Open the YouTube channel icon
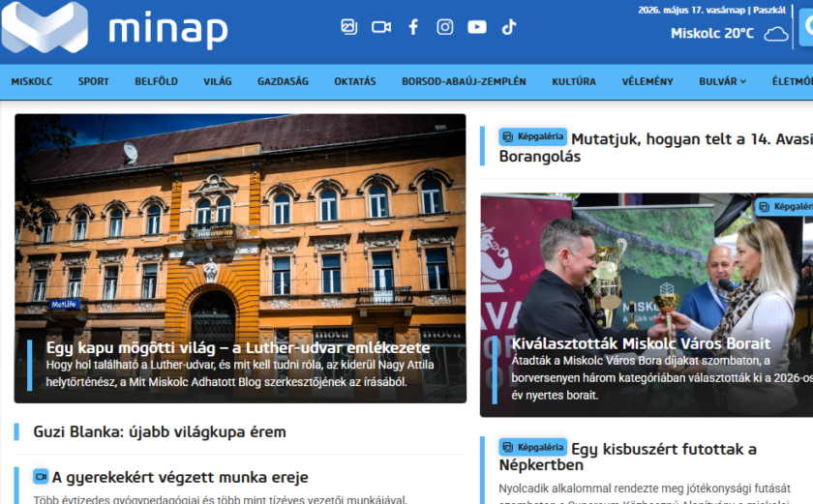This screenshot has width=813, height=504. click(477, 27)
